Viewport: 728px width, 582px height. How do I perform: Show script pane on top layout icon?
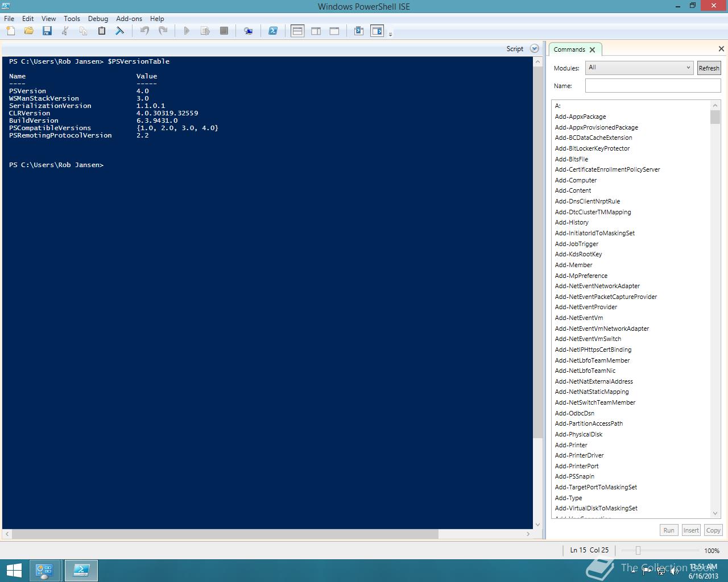click(x=297, y=31)
